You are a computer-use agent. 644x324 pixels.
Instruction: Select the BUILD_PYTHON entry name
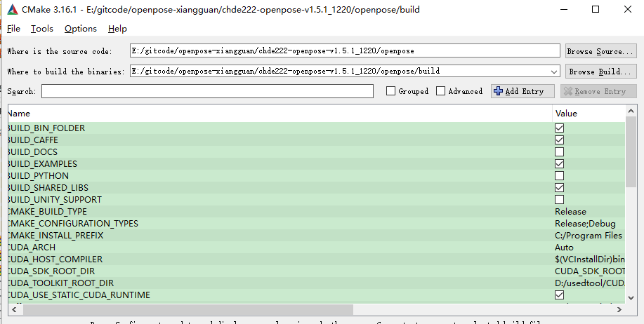(x=38, y=175)
